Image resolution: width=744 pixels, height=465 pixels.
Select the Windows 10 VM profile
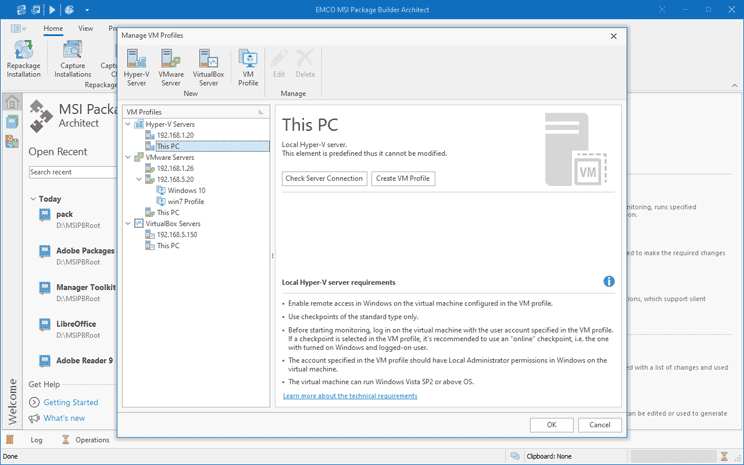[x=186, y=190]
